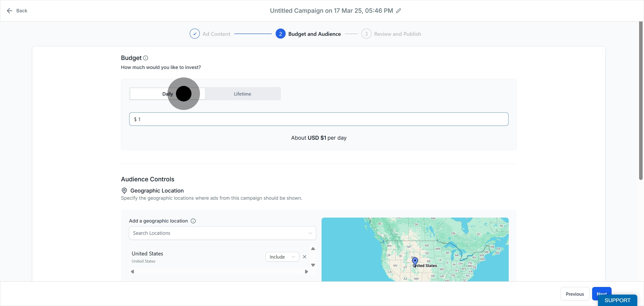Open the Budget info tooltip icon
This screenshot has height=306, width=644.
click(146, 58)
